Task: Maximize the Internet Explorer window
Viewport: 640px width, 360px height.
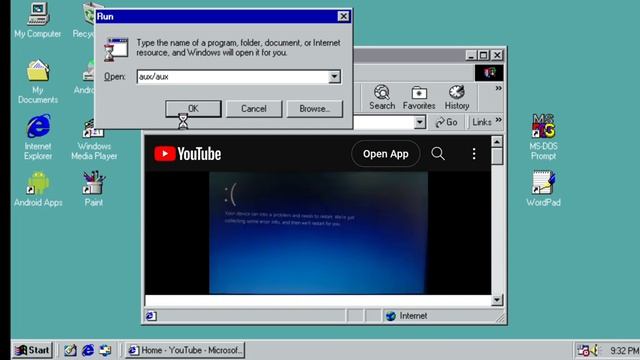Action: [484, 55]
